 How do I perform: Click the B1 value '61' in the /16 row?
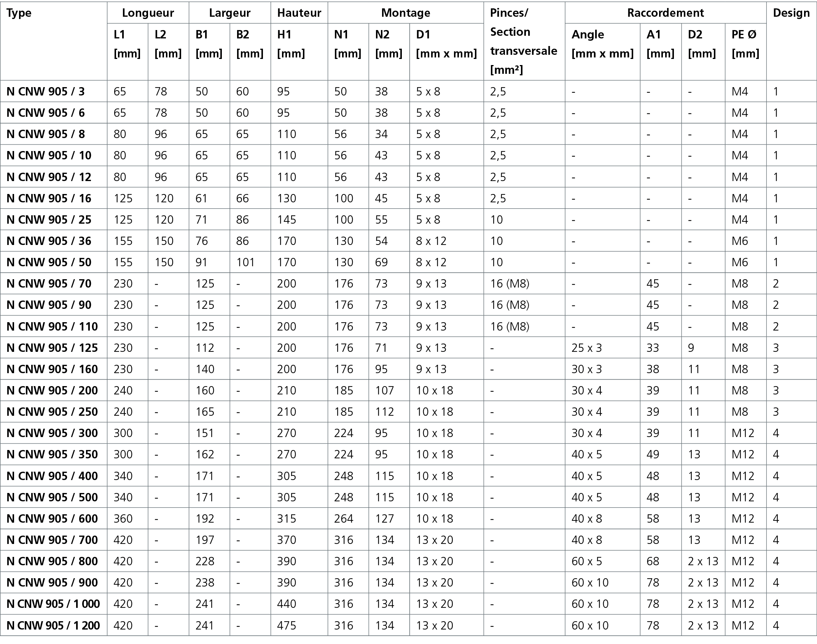click(202, 198)
